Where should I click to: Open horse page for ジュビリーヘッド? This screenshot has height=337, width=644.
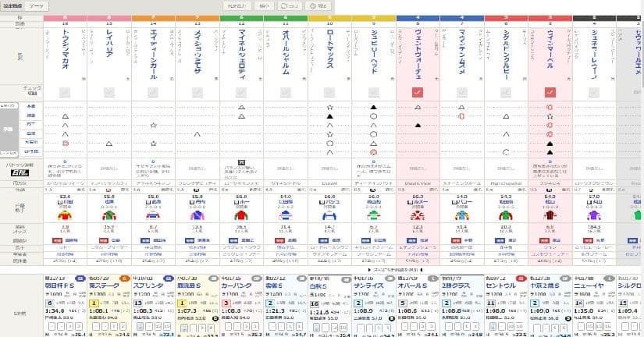pos(374,51)
